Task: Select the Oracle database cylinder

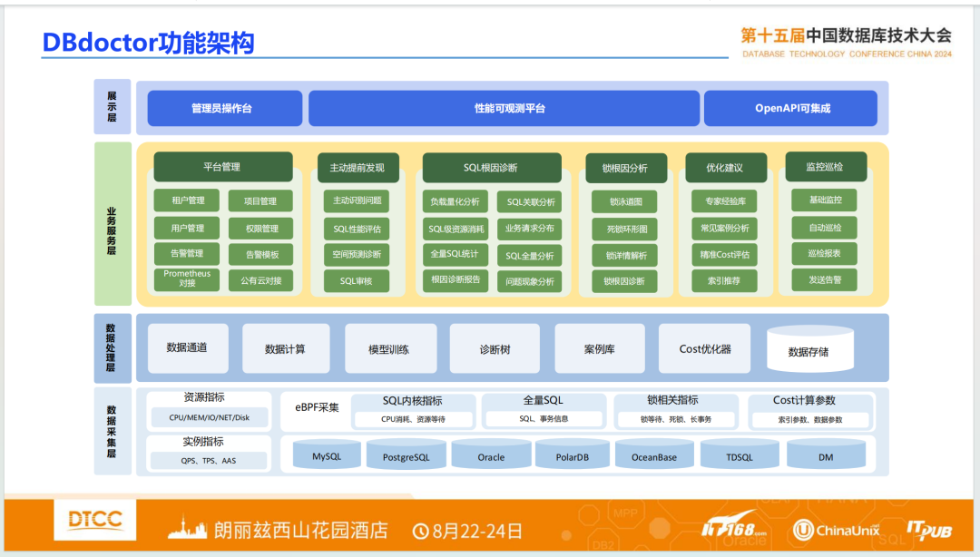Action: coord(491,454)
